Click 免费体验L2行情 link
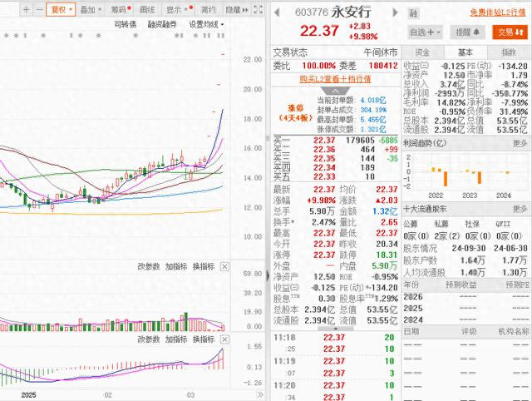Image resolution: width=532 pixels, height=401 pixels. click(498, 13)
